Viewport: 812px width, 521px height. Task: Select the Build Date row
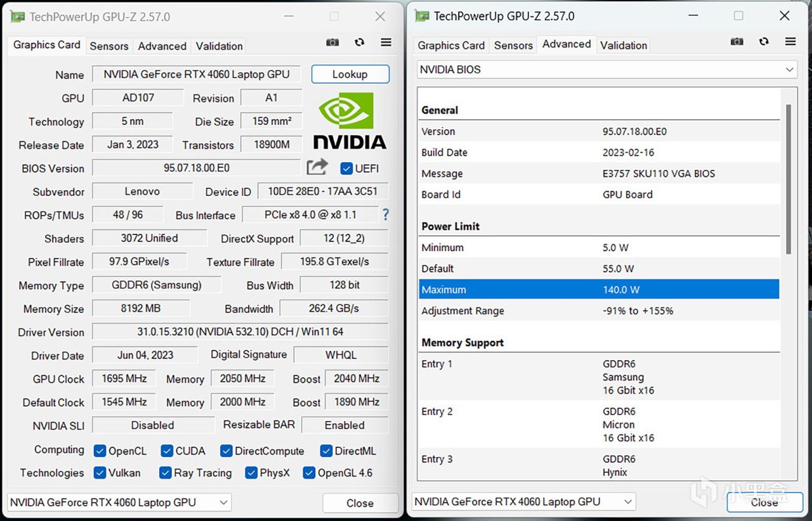coord(599,153)
